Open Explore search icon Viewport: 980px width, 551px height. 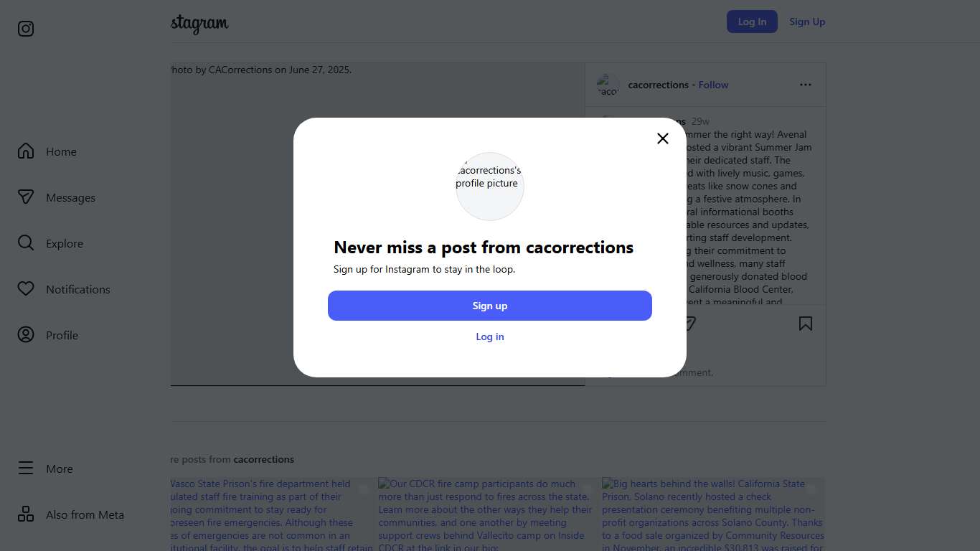26,243
